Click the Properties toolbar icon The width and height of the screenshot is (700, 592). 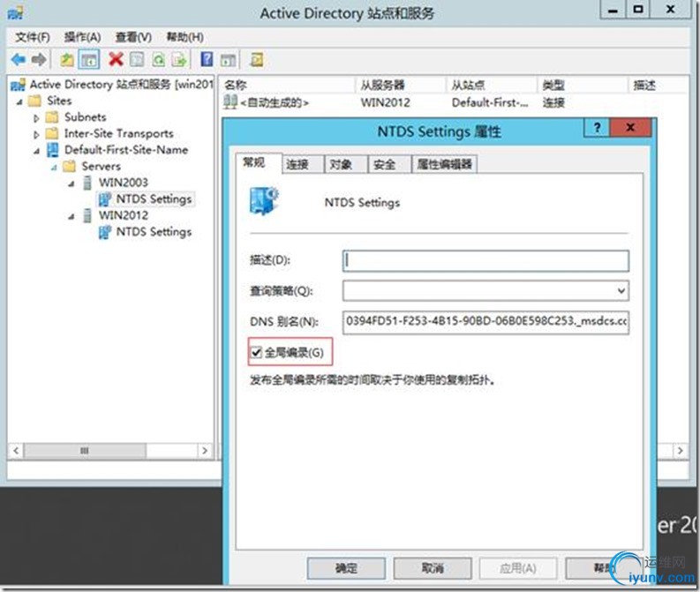pos(137,59)
